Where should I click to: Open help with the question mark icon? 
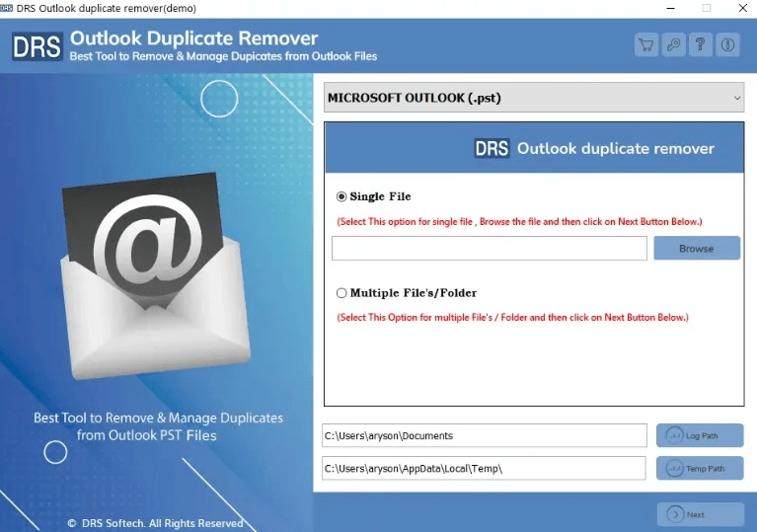point(701,44)
